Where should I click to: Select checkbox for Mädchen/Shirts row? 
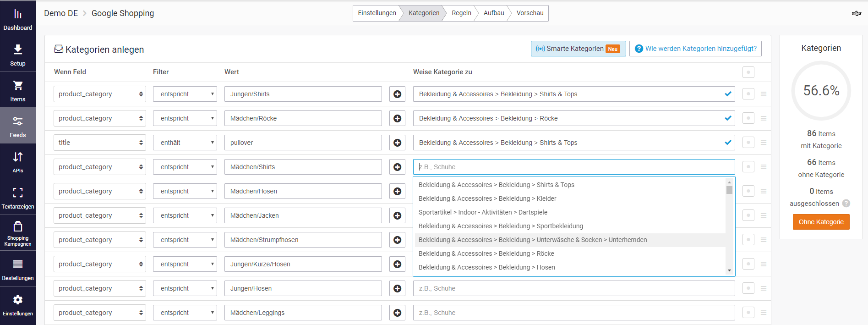[x=748, y=167]
